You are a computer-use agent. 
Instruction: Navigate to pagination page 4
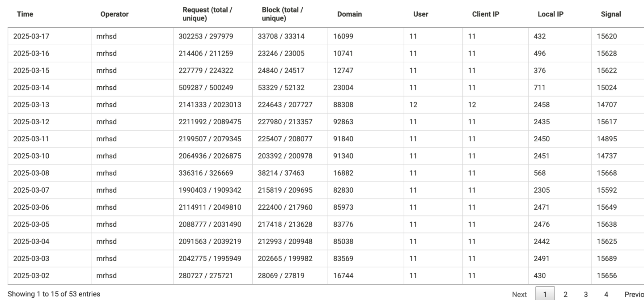click(606, 294)
